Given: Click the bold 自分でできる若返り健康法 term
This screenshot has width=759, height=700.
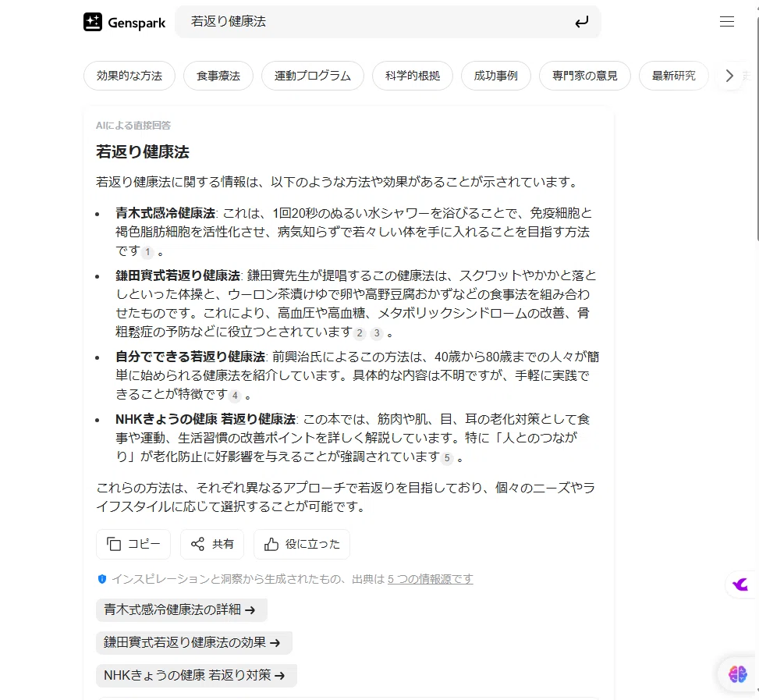Looking at the screenshot, I should [x=190, y=357].
